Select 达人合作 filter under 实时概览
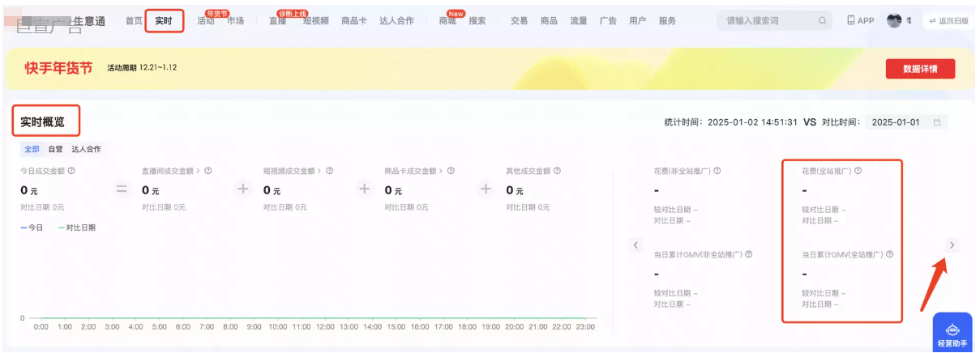This screenshot has height=353, width=980. tap(86, 149)
